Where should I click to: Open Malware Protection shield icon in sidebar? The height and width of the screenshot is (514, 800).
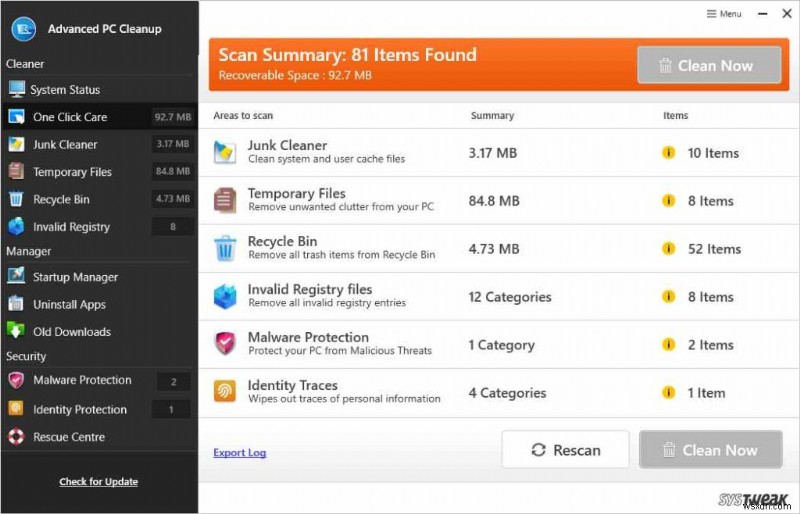click(16, 380)
